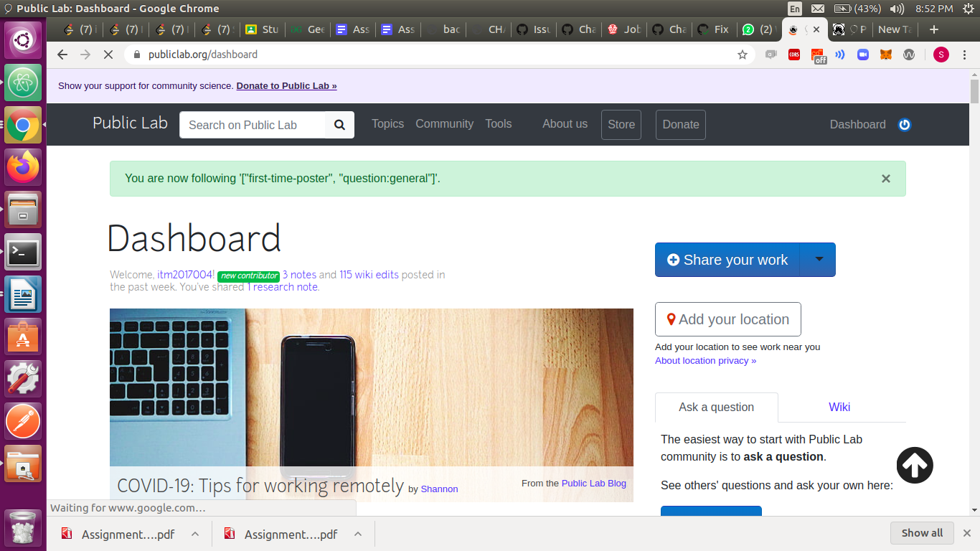This screenshot has height=551, width=980.
Task: Open Terminal from the Ubuntu dock
Action: point(24,252)
